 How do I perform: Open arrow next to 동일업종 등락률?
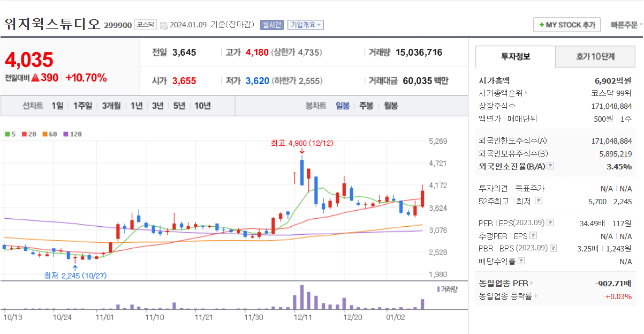(535, 296)
